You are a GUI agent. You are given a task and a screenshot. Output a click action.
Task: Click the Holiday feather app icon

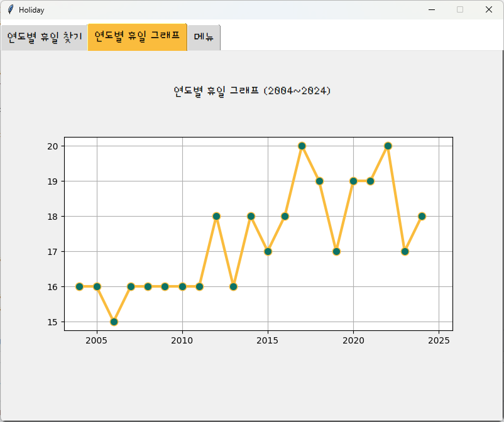coord(11,9)
